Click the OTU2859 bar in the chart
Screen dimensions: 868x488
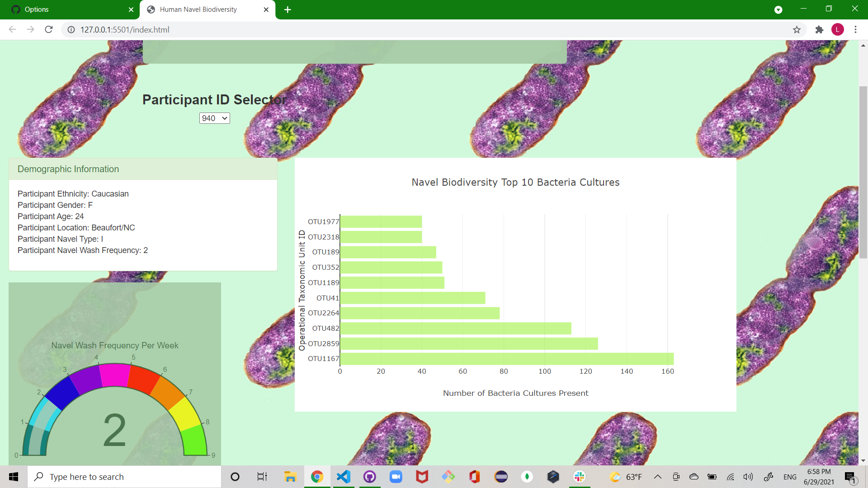tap(469, 343)
